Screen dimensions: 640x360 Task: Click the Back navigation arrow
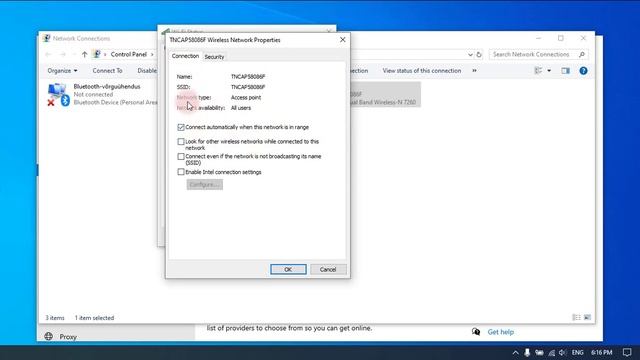48,54
